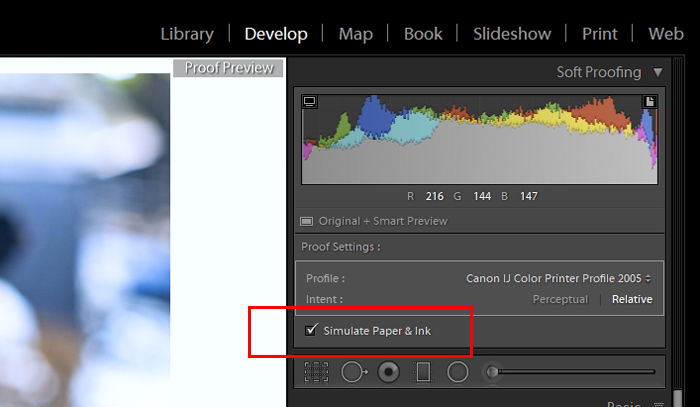
Task: Set rendering intent to Relative
Action: pyautogui.click(x=632, y=299)
